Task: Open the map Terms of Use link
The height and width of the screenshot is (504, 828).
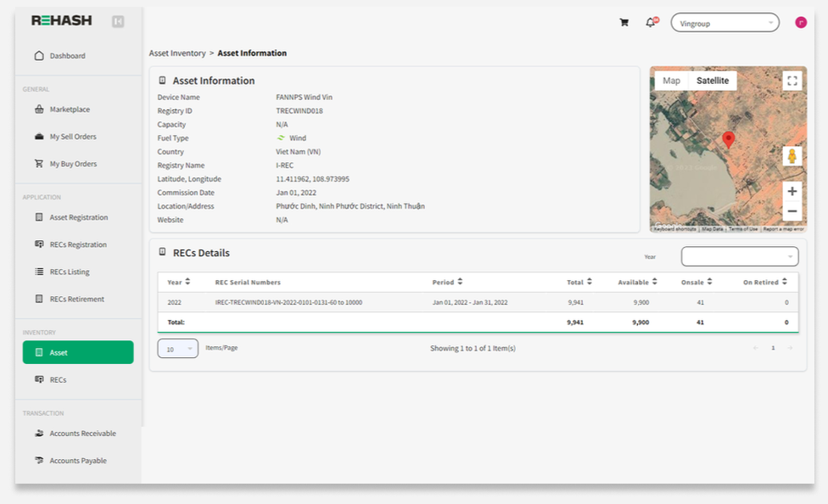Action: tap(743, 229)
